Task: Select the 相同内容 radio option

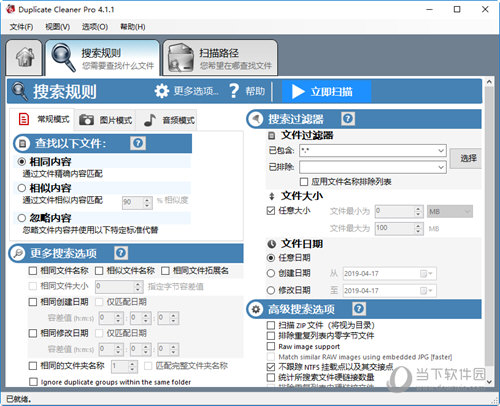Action: tap(22, 162)
